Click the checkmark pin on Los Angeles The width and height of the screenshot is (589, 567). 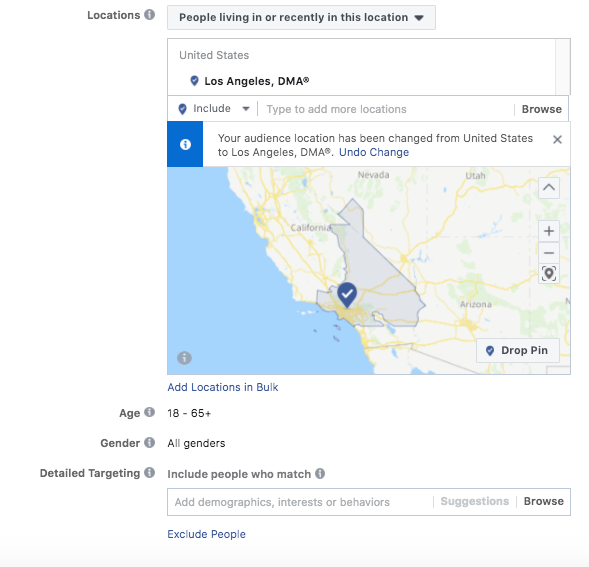(347, 294)
